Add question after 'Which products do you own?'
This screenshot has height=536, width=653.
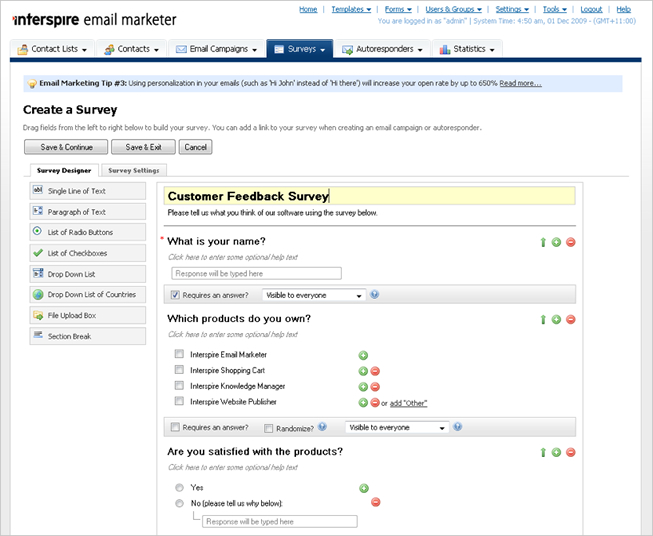556,319
